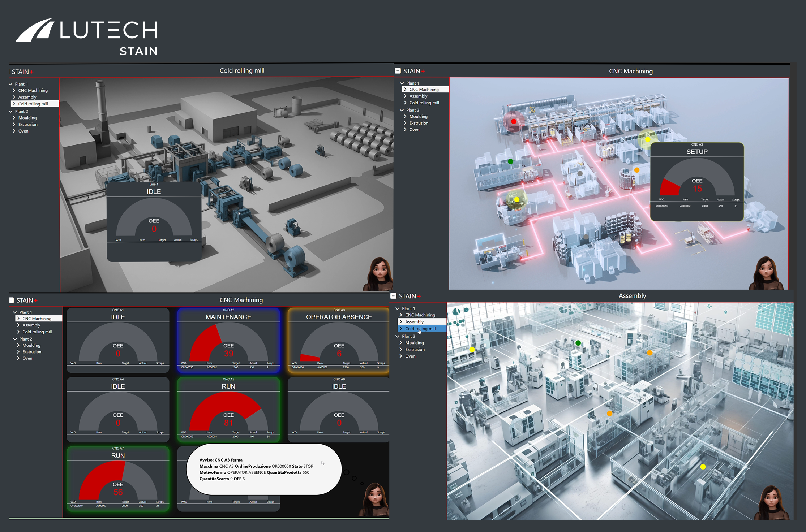Click the CNC A3 ferma alert bubble
The height and width of the screenshot is (532, 806).
263,469
